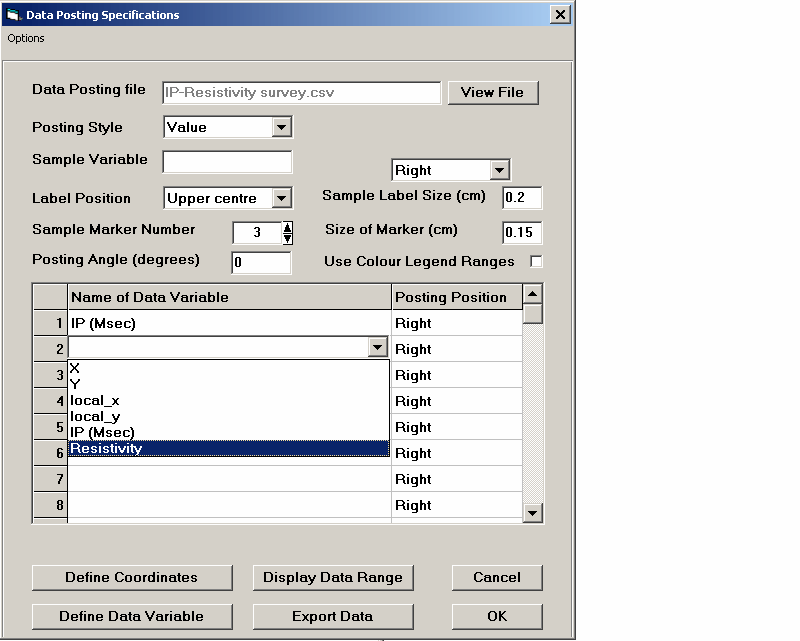Click the Name of Data Variable header

(229, 297)
